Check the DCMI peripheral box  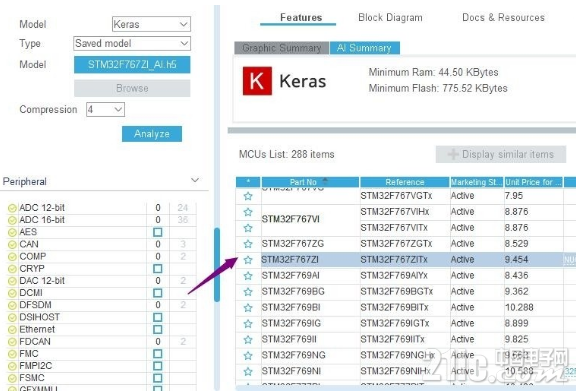[x=158, y=293]
